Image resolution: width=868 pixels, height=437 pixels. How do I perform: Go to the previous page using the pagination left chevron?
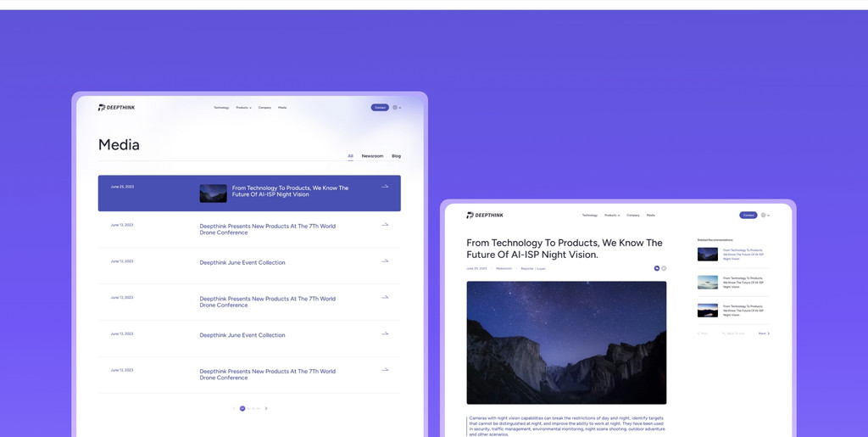coord(234,408)
